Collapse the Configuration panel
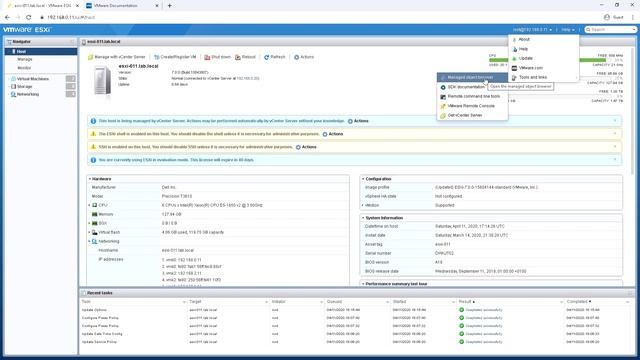The image size is (640, 360). (363, 179)
